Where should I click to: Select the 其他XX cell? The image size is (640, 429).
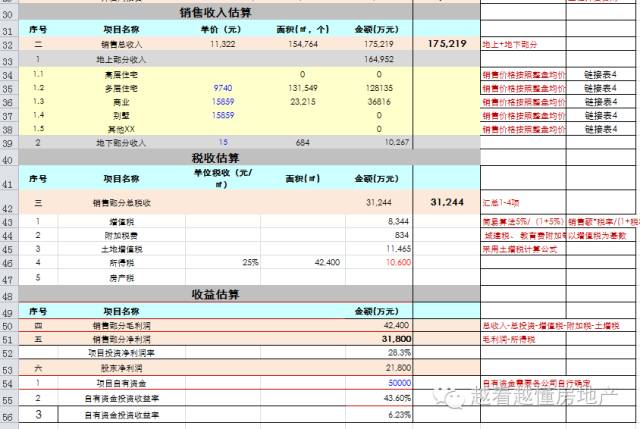121,129
